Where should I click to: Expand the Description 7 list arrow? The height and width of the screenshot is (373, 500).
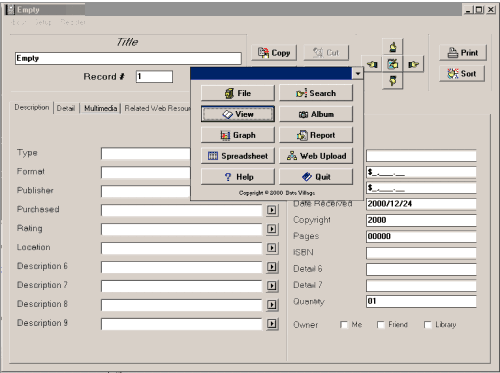point(272,286)
